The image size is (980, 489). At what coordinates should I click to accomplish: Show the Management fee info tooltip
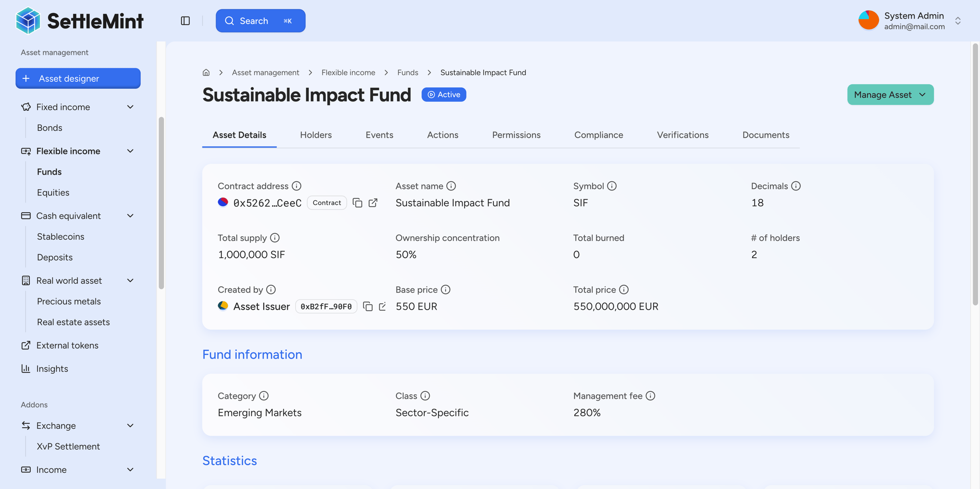point(650,395)
